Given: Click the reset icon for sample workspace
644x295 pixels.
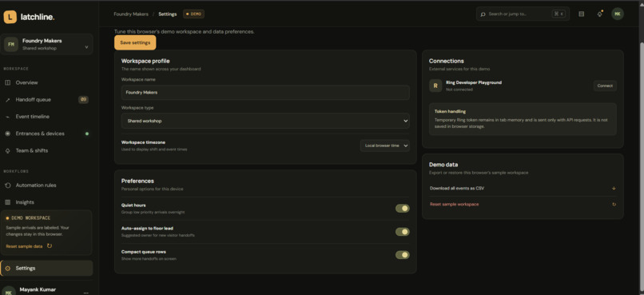Looking at the screenshot, I should (x=614, y=204).
